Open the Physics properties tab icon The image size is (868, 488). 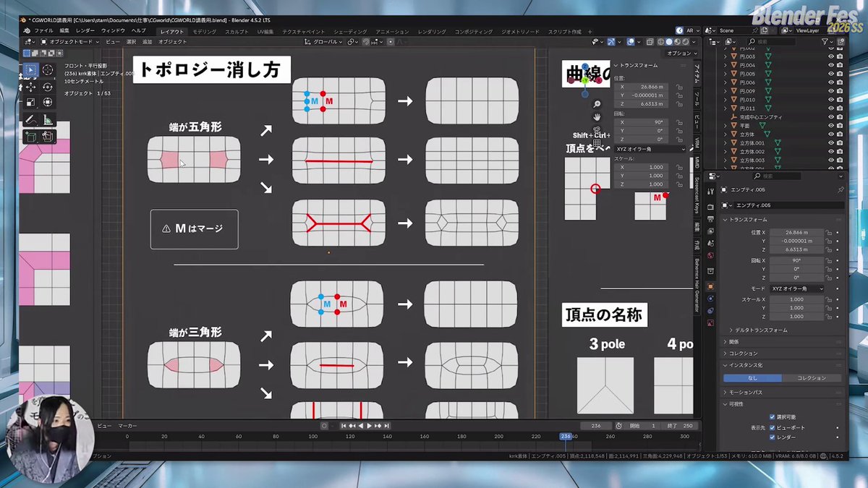click(x=710, y=299)
